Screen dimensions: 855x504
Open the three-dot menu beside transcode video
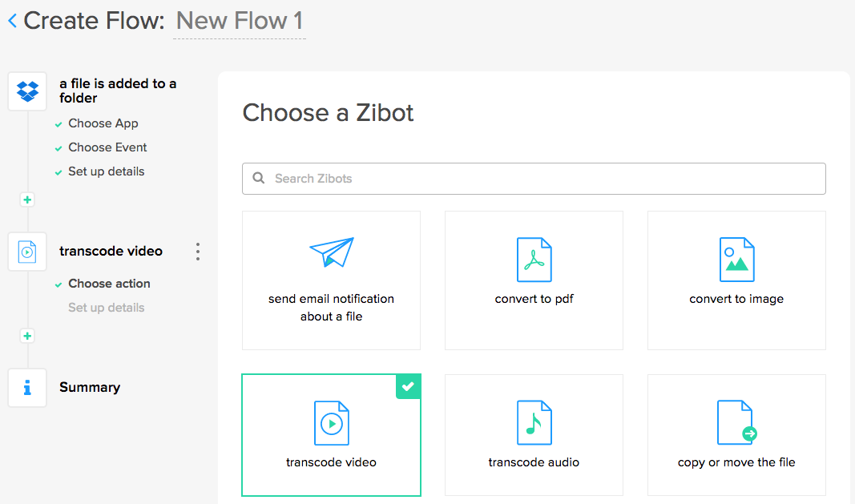tap(198, 252)
